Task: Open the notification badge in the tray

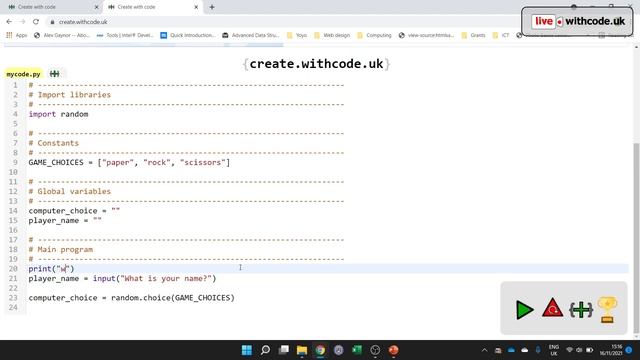Action: pos(629,350)
